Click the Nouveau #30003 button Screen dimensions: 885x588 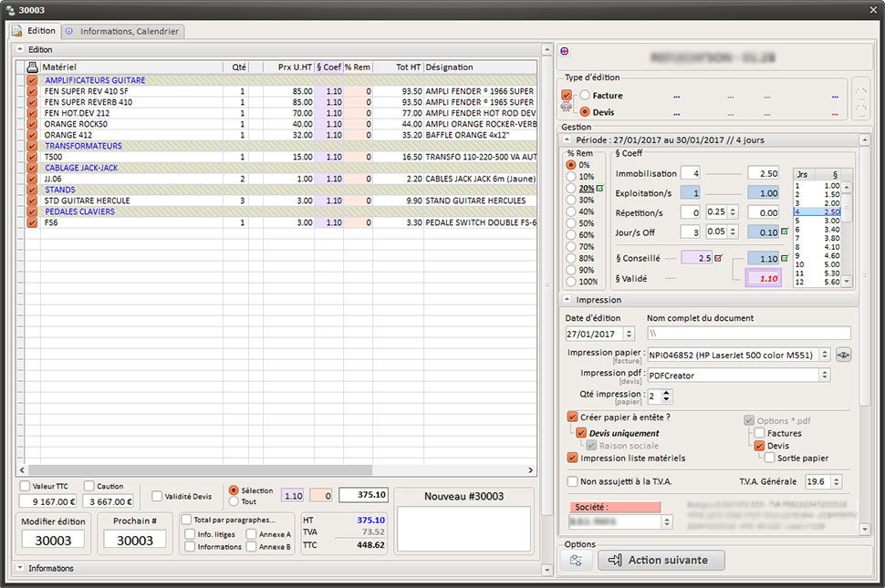pos(463,496)
